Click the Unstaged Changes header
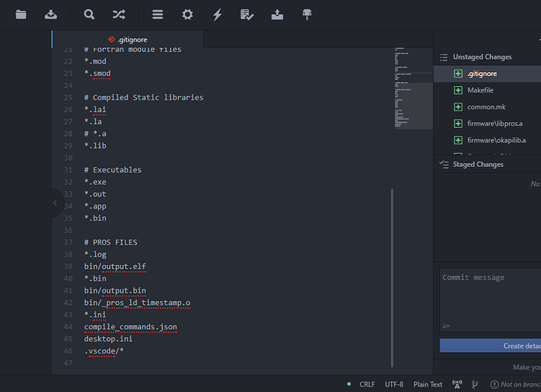 point(482,57)
